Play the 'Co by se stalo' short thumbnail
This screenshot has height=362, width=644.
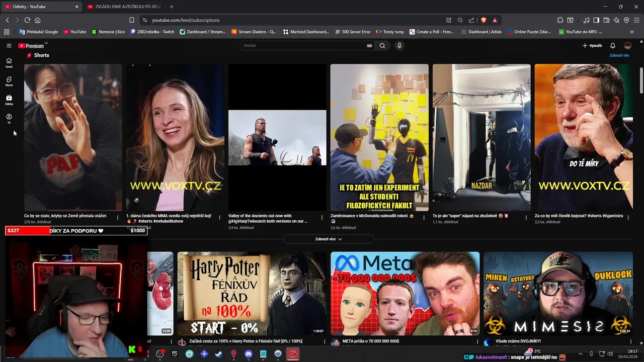73,137
